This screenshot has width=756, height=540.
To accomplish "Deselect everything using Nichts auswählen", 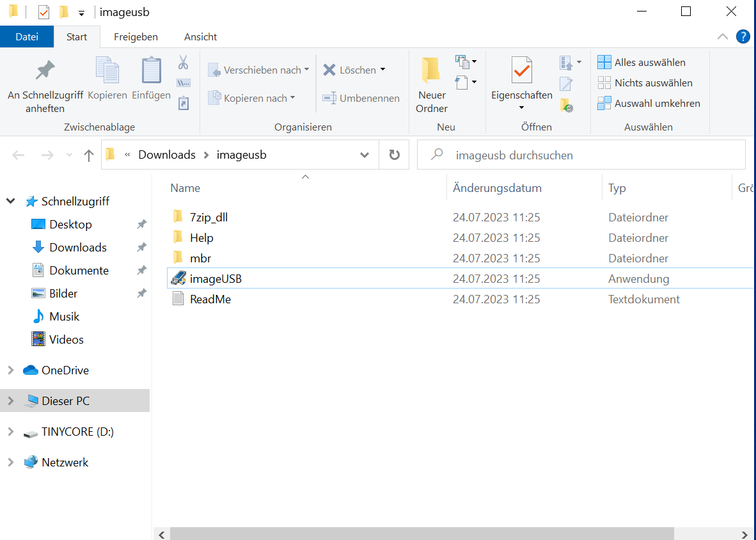I will click(x=604, y=82).
